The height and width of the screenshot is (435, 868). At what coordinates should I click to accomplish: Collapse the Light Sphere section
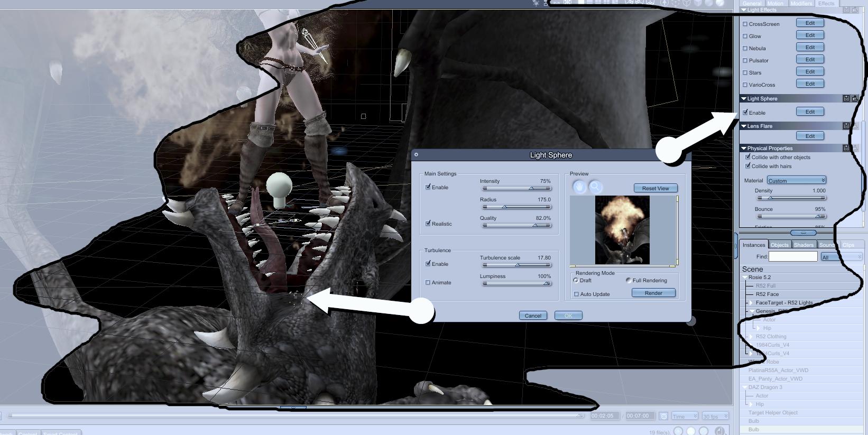[744, 99]
